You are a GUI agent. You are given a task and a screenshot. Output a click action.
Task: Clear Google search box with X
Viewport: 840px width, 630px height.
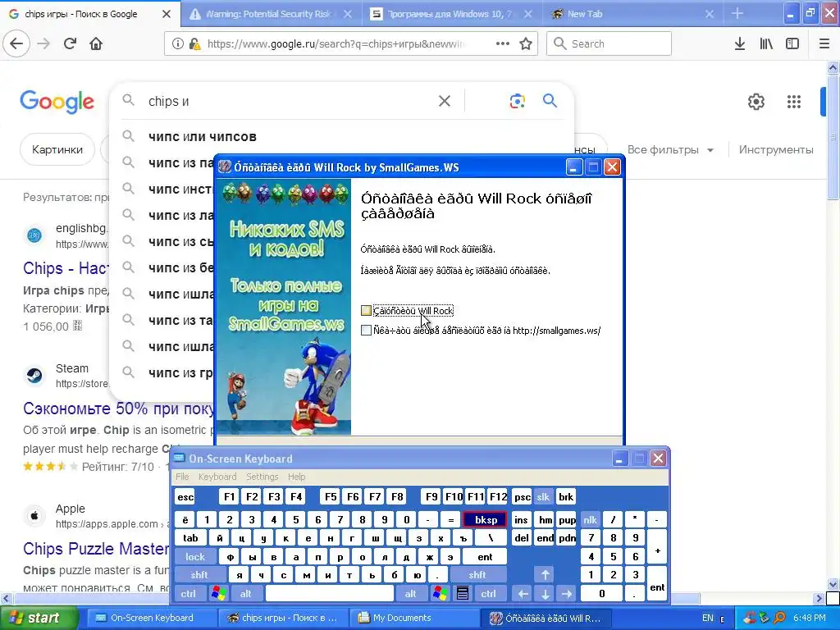coord(444,101)
